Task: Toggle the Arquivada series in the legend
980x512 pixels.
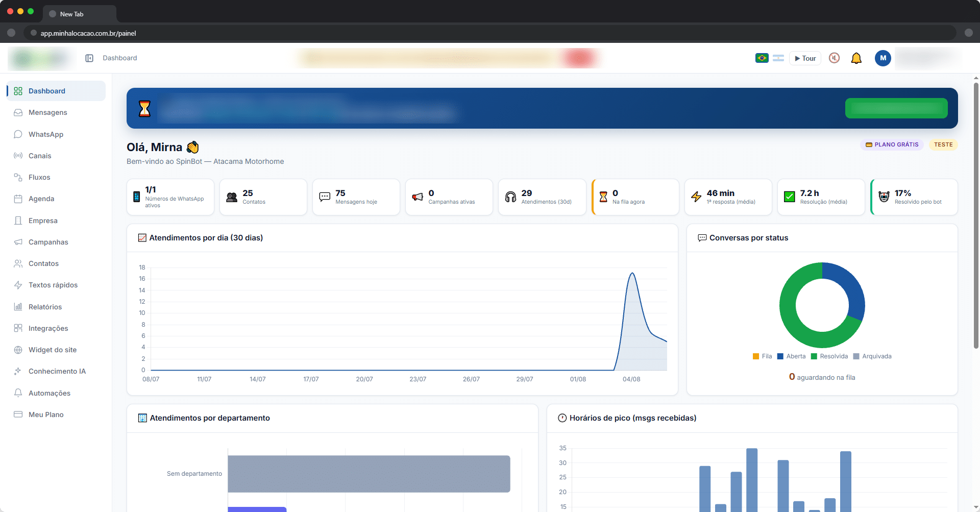Action: 872,356
